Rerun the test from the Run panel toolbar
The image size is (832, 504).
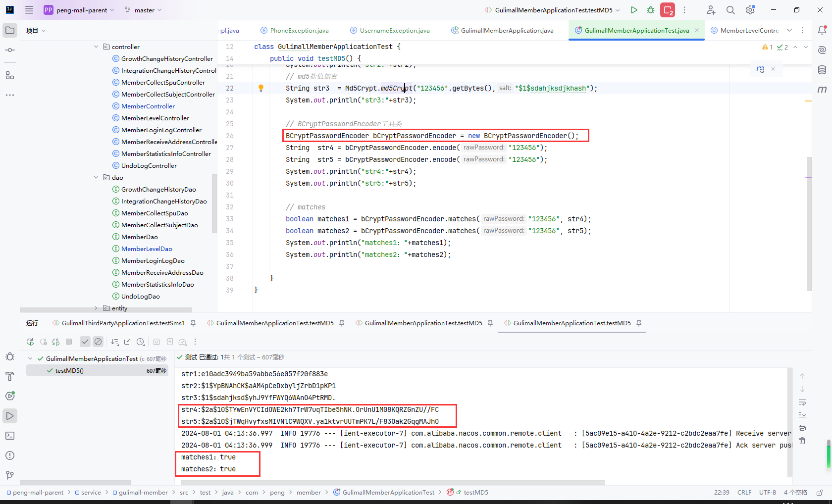[30, 342]
